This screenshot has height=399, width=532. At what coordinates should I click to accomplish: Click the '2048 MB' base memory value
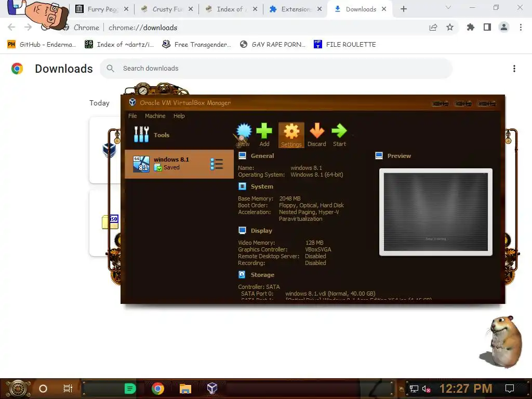coord(290,198)
